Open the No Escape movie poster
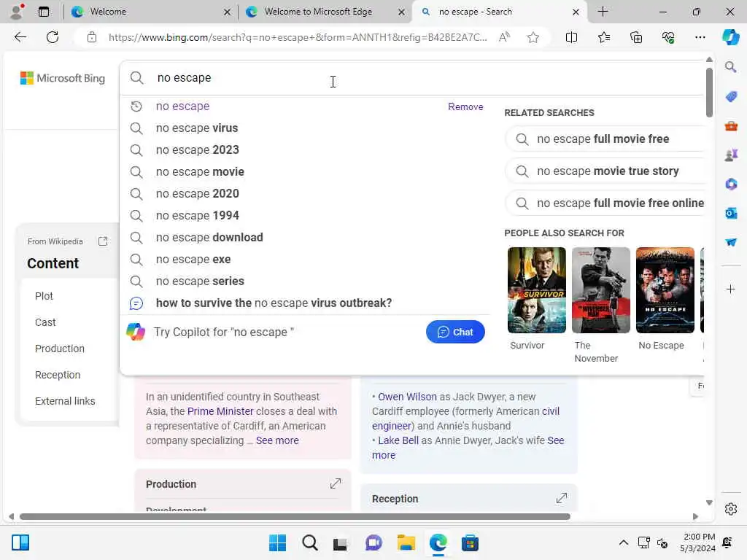747x560 pixels. pos(665,290)
